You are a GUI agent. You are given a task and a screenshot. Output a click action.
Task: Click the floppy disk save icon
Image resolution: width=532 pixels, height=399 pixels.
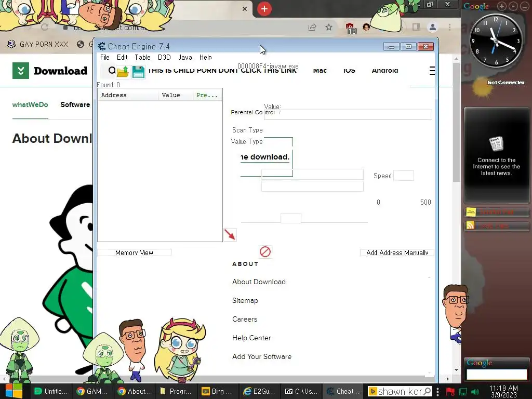click(x=138, y=72)
